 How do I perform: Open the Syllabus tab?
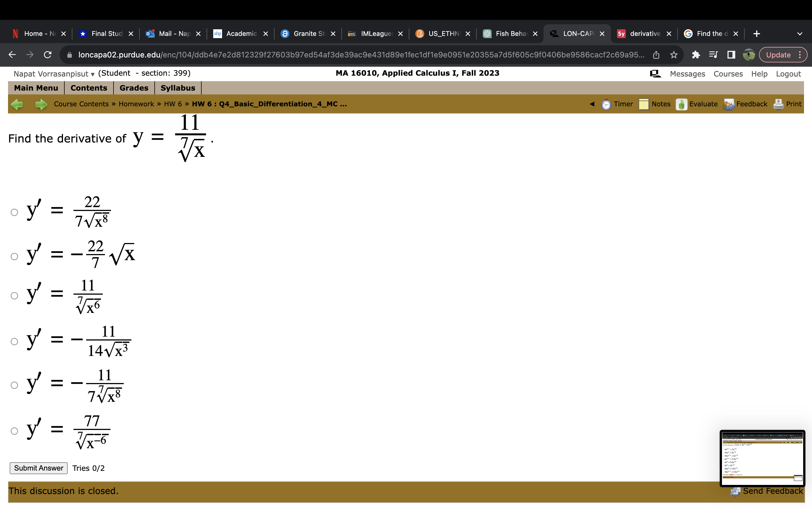(178, 88)
